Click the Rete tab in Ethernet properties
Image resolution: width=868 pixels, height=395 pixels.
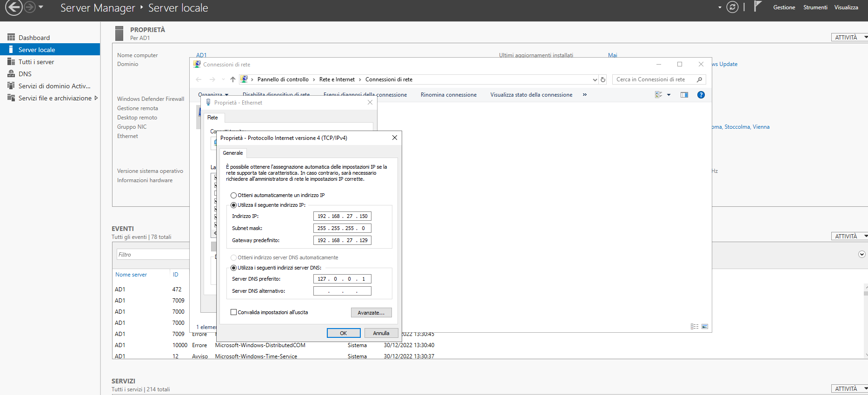coord(212,118)
